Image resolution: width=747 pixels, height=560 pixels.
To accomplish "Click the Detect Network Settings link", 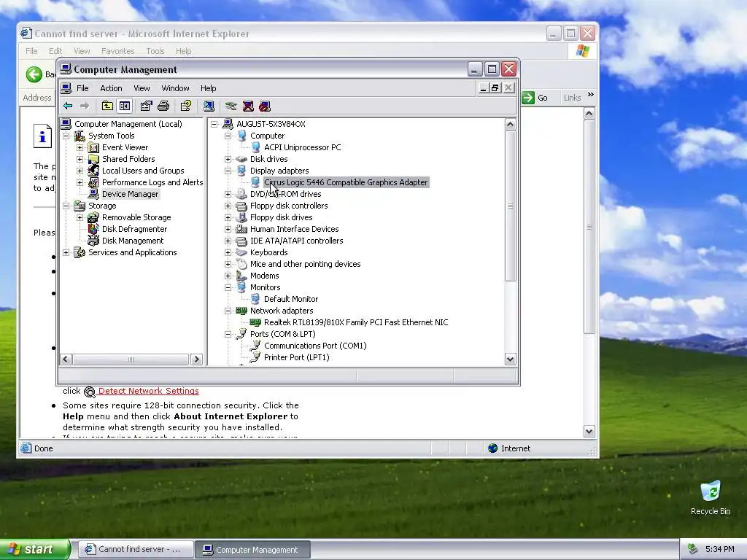I will (149, 391).
